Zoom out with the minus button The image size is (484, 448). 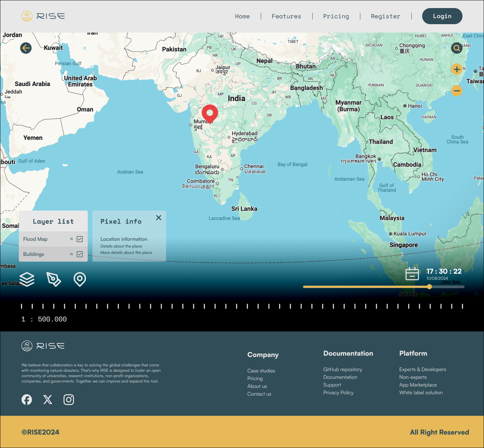[456, 91]
